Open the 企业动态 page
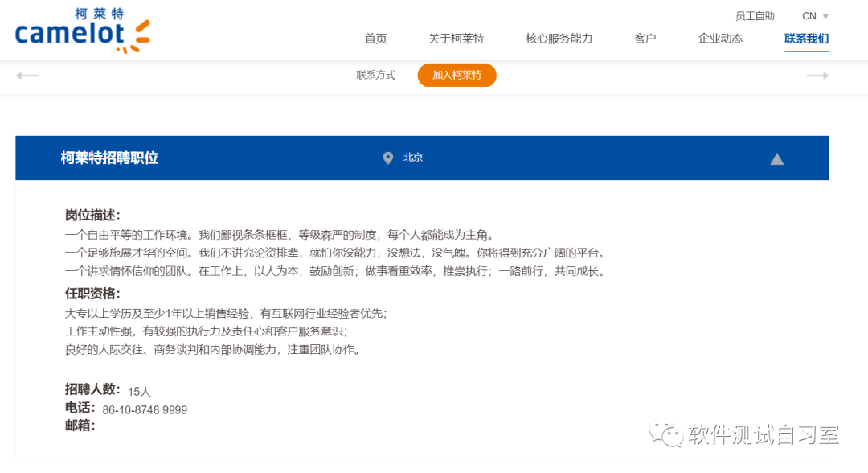The image size is (868, 473). (x=720, y=38)
